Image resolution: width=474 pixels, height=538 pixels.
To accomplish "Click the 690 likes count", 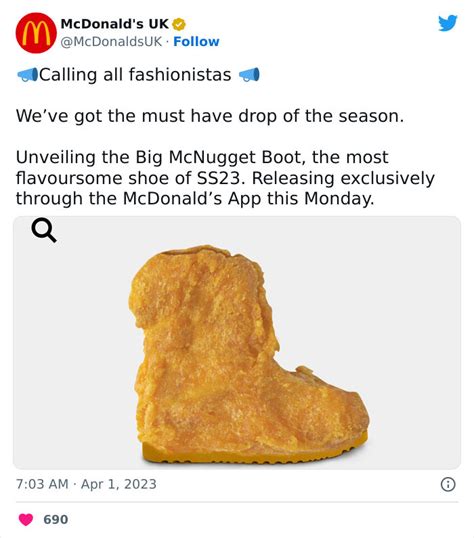I will click(56, 519).
